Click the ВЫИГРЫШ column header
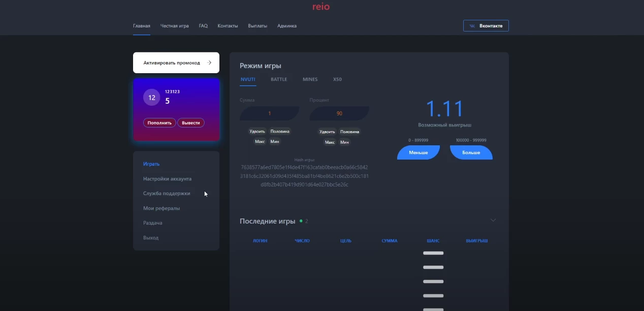Viewport: 644px width, 311px height. click(477, 240)
